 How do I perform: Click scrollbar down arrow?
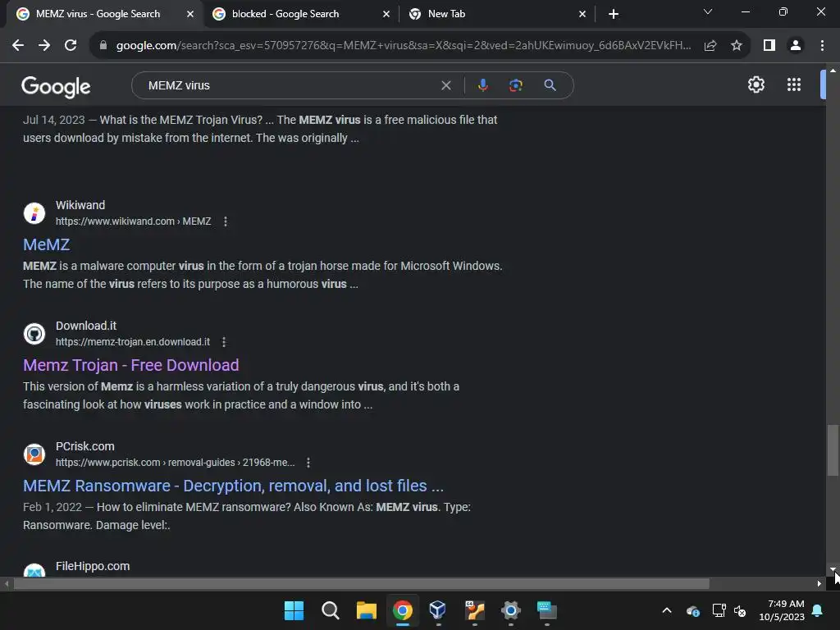pyautogui.click(x=833, y=569)
